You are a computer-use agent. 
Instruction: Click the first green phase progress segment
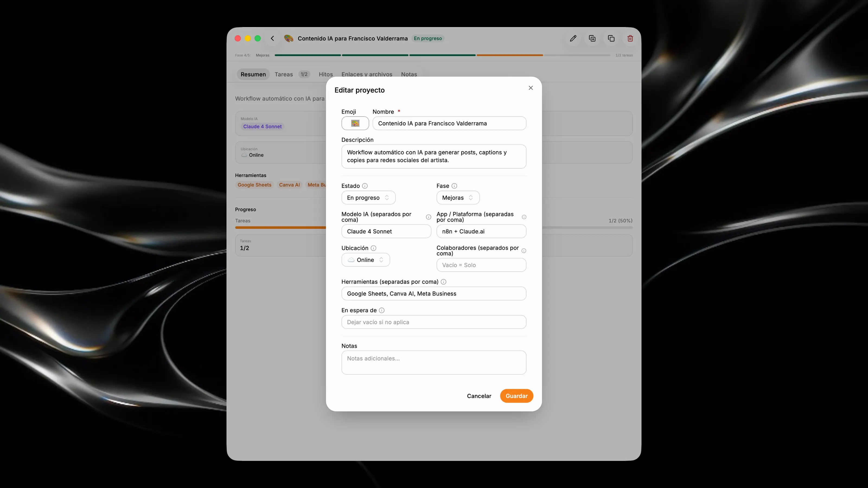[x=308, y=55]
